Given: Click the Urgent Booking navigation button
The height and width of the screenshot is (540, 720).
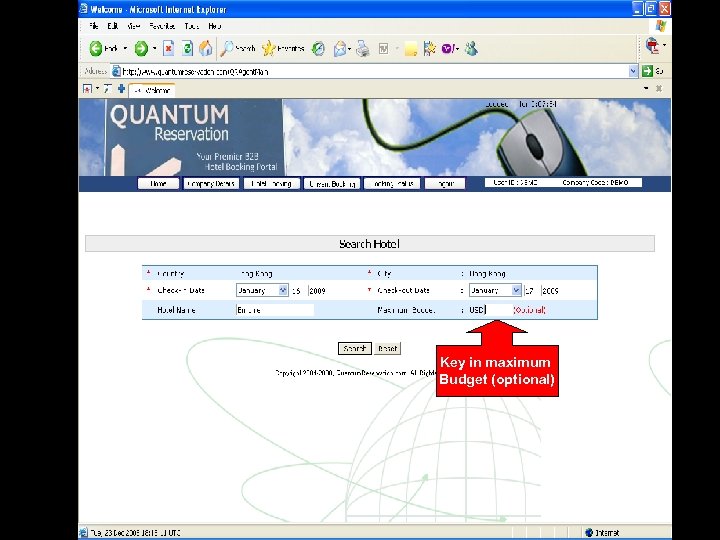Looking at the screenshot, I should 332,184.
